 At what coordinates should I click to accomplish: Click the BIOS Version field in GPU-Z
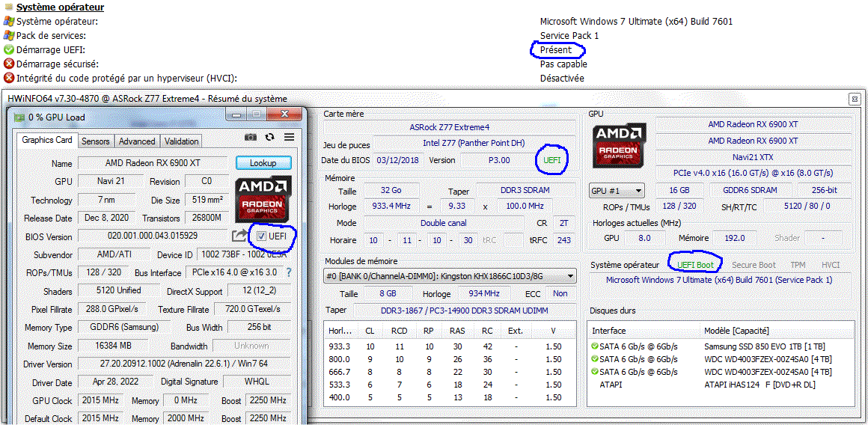[x=152, y=236]
